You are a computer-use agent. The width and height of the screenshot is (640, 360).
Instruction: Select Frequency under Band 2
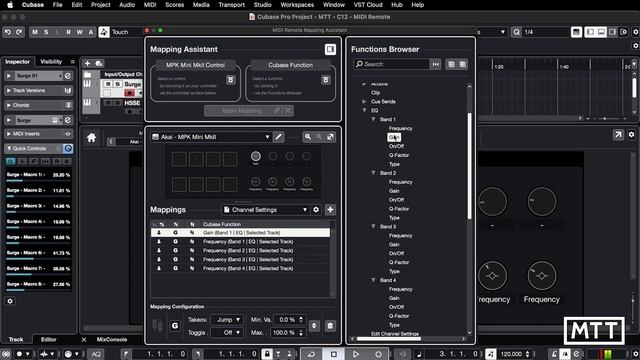[400, 182]
